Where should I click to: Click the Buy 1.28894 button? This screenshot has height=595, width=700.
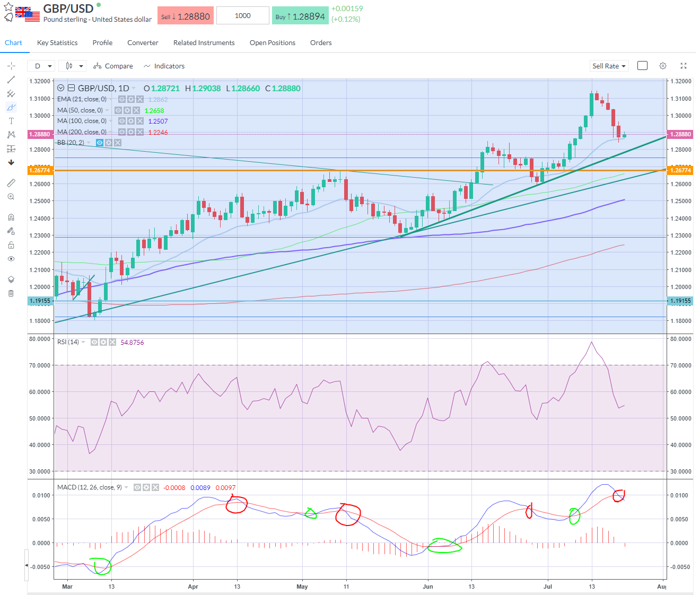click(300, 16)
